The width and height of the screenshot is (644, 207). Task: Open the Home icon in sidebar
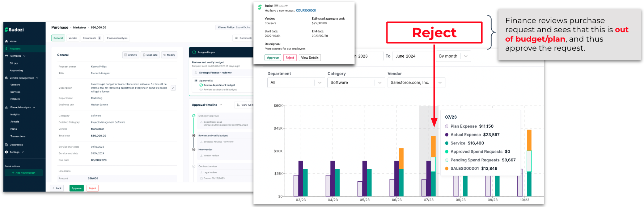click(x=7, y=41)
